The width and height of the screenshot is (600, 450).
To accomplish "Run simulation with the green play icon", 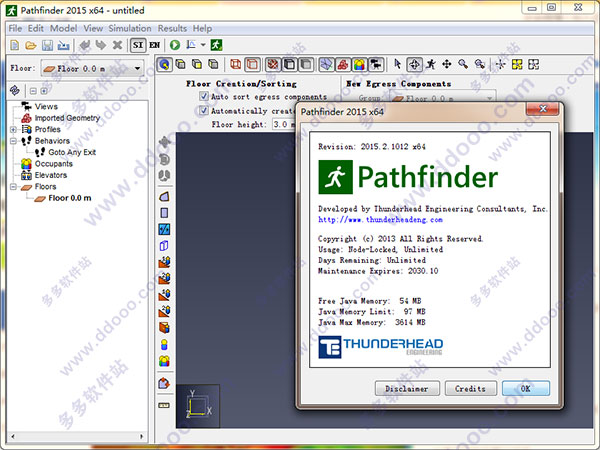I will point(175,45).
